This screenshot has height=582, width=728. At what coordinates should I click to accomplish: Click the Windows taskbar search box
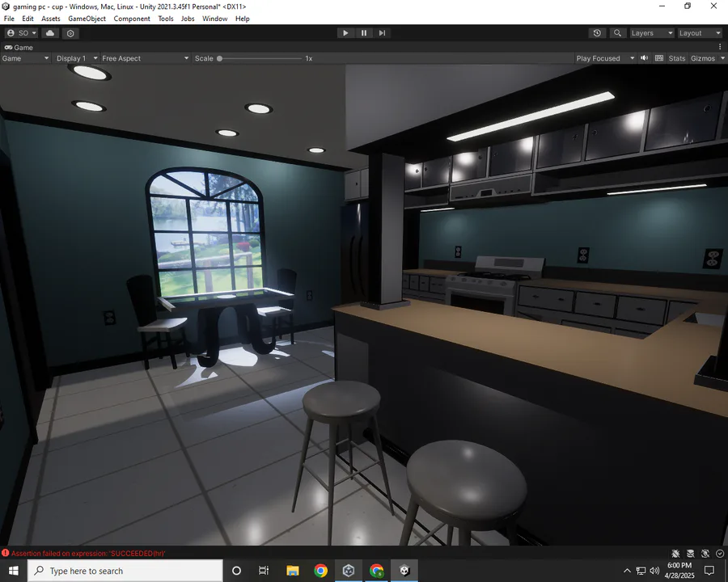(125, 571)
